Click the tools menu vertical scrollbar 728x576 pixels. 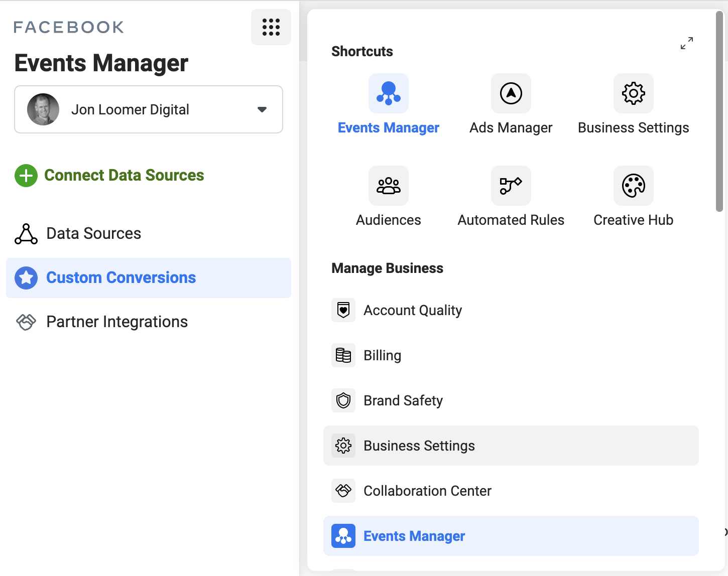pyautogui.click(x=719, y=111)
